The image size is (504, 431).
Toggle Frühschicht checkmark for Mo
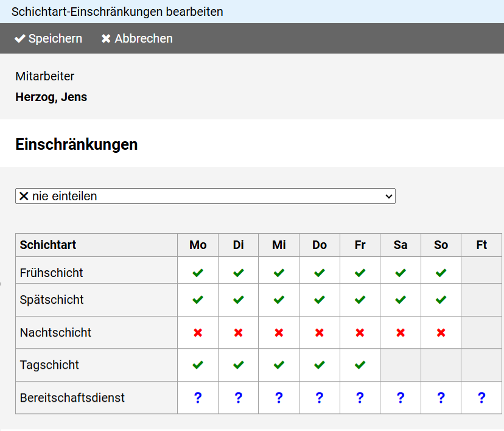[x=198, y=273]
